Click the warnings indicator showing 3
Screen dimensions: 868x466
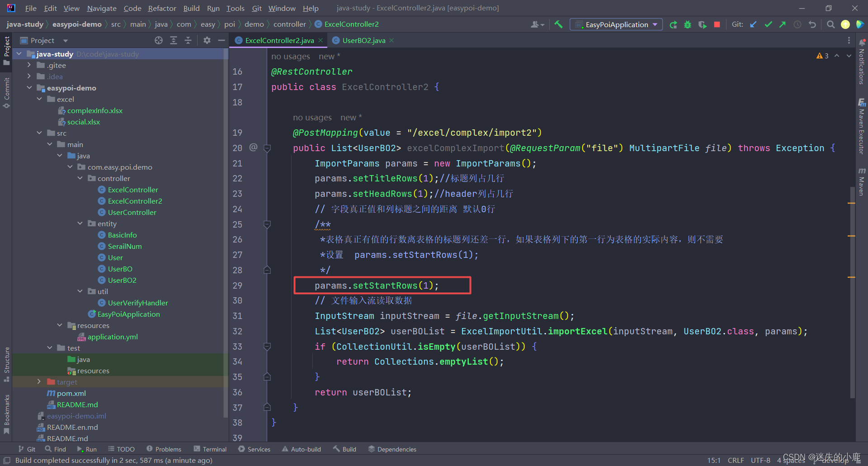(x=822, y=56)
